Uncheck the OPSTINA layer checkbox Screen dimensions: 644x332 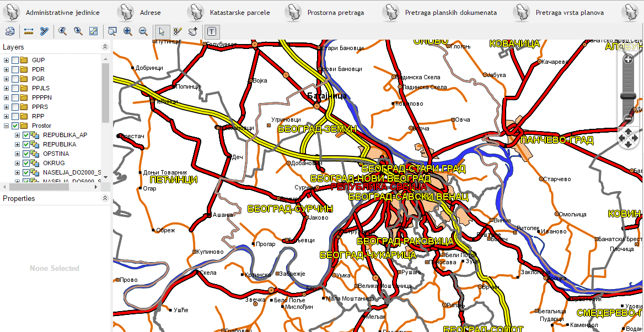click(26, 154)
